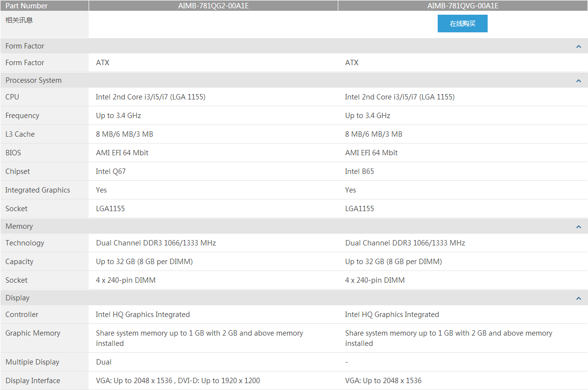This screenshot has height=390, width=588.
Task: Click the VGA and DVI-D display interface value
Action: pyautogui.click(x=178, y=381)
